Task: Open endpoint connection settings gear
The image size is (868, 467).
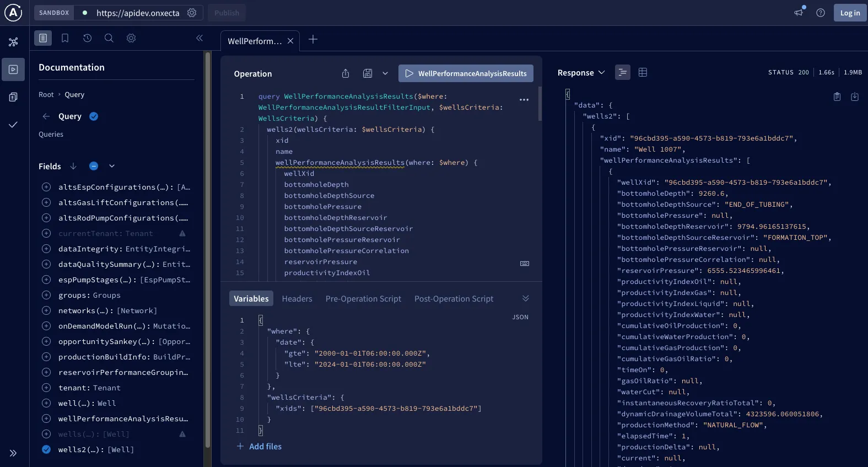Action: pyautogui.click(x=192, y=13)
